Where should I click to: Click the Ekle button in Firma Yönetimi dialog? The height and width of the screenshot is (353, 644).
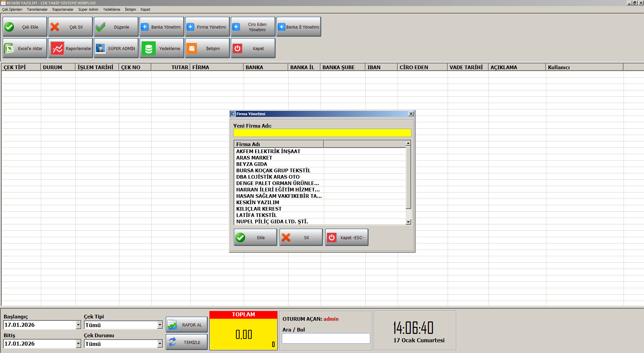tap(255, 237)
